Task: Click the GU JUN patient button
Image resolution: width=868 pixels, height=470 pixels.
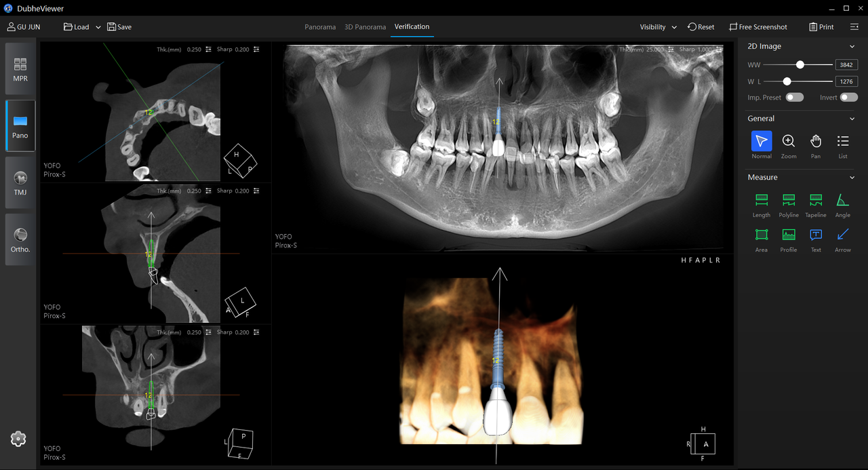Action: click(24, 27)
